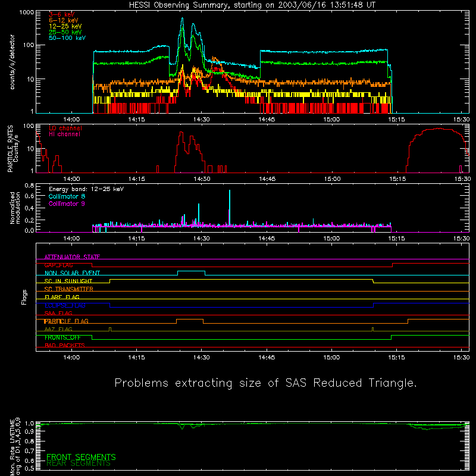Click the SAA_FLAG label
The width and height of the screenshot is (476, 476).
tap(58, 313)
